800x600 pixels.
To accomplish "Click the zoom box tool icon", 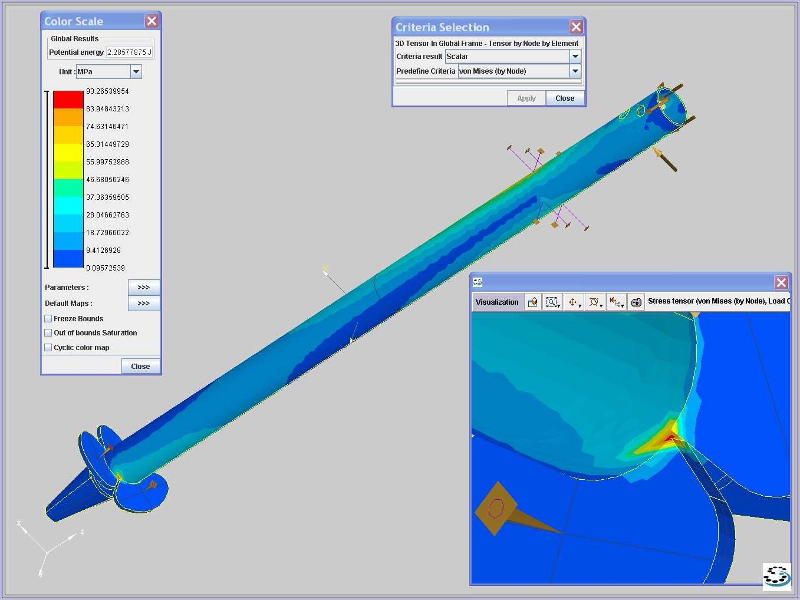I will tap(552, 301).
